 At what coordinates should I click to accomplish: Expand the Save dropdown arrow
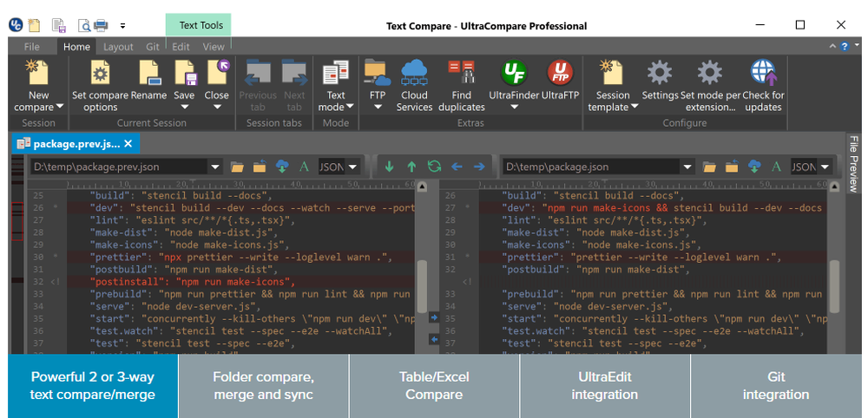pos(184,107)
